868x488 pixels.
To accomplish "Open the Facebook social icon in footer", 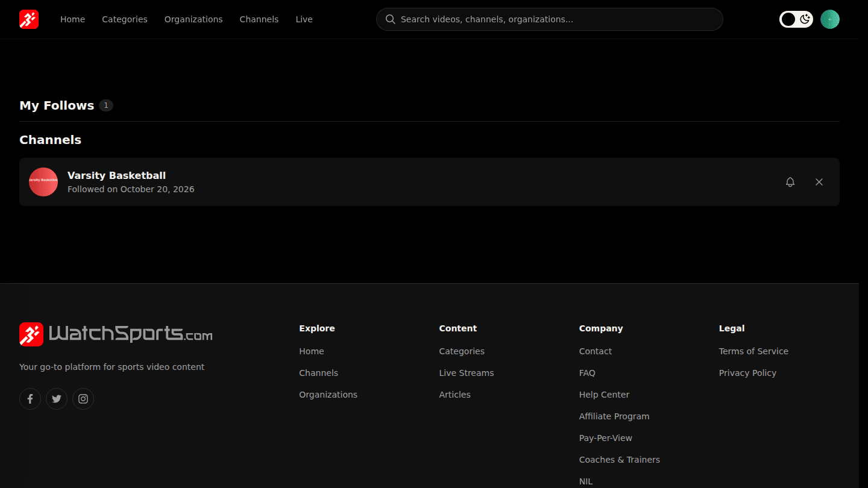I will [30, 399].
